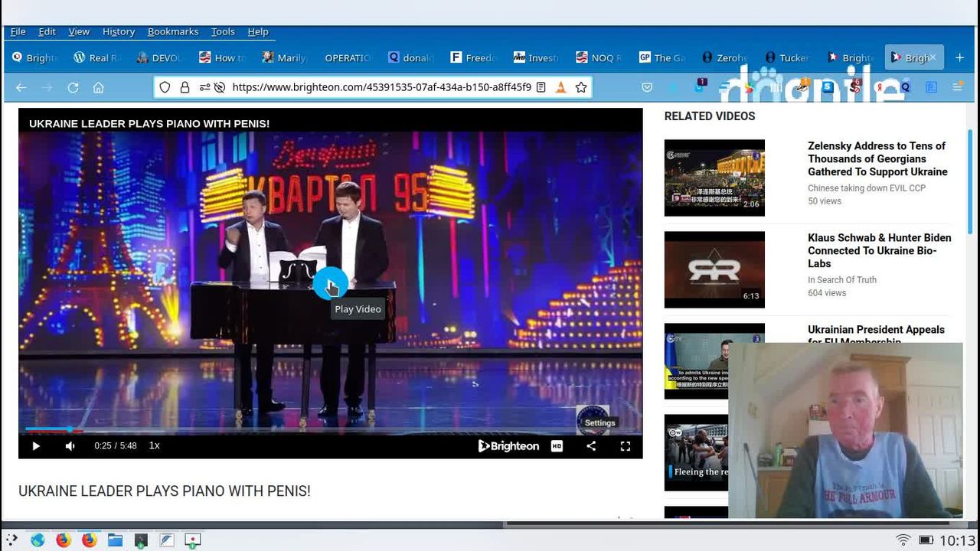Toggle reader view icon in address bar
This screenshot has width=980, height=551.
[x=541, y=87]
